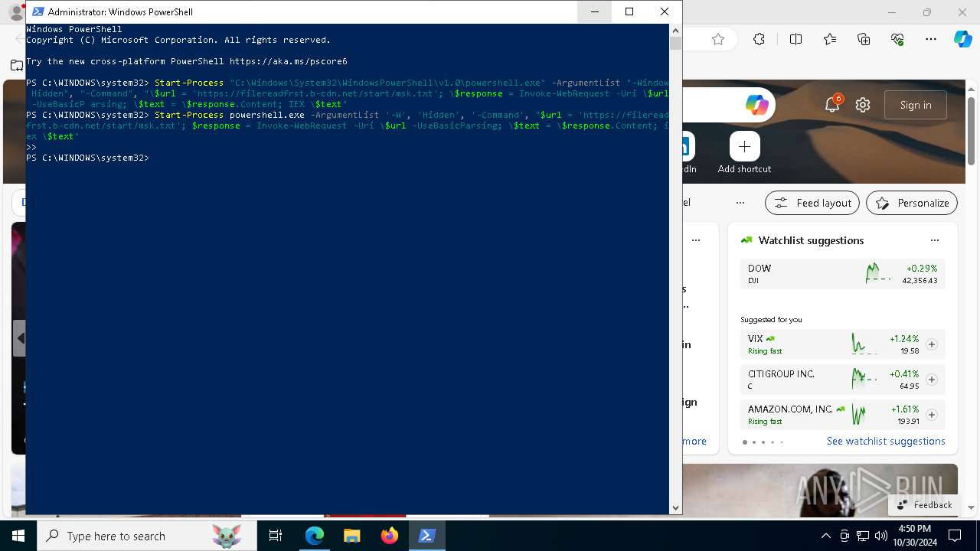Open the notifications bell on MSN page
This screenshot has width=980, height=551.
[x=833, y=104]
